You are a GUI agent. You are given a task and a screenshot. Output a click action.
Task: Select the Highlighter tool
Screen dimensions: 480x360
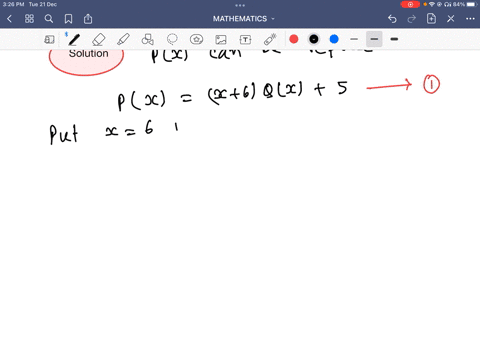(x=123, y=39)
